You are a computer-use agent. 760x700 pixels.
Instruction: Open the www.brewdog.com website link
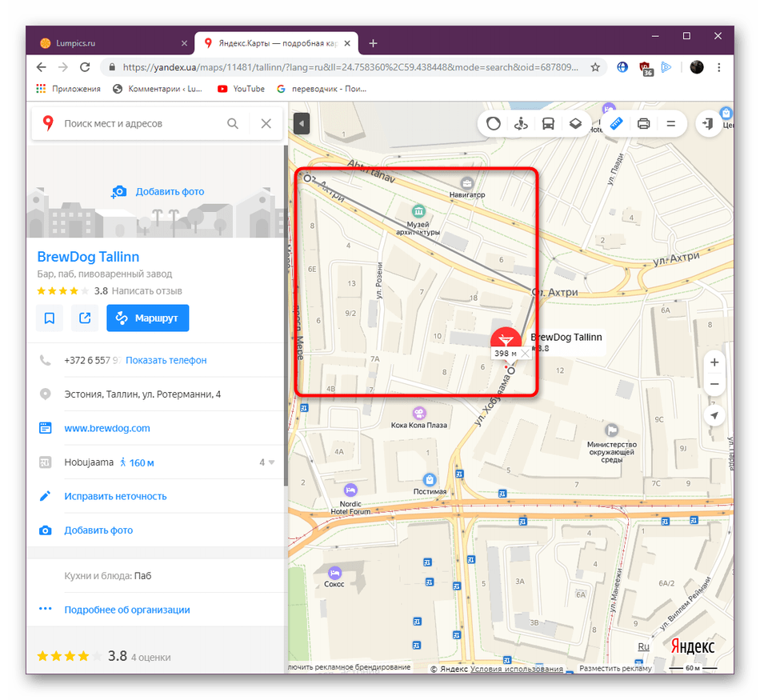107,428
